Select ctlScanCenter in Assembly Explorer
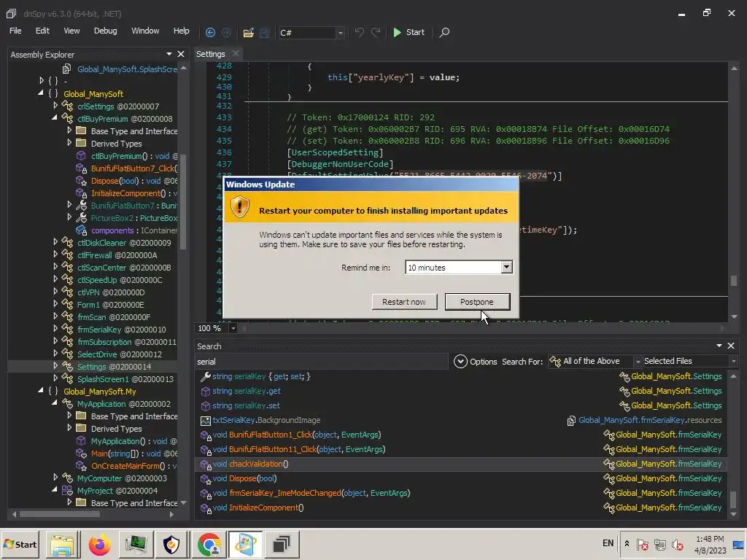The image size is (747, 560). click(x=124, y=268)
